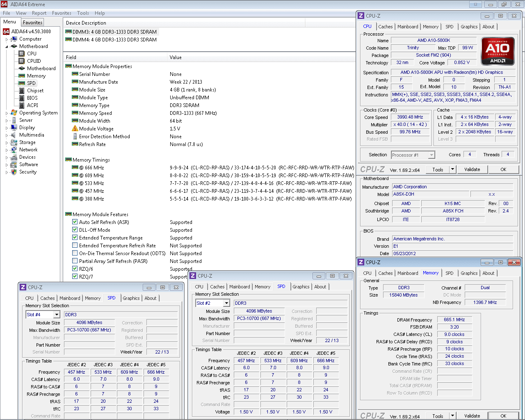Click the Multimedia tree icon
The height and width of the screenshot is (420, 525).
coord(14,135)
